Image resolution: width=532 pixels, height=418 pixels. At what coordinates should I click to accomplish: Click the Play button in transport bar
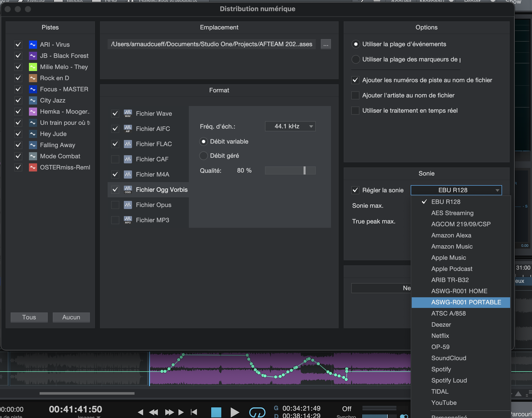[235, 412]
